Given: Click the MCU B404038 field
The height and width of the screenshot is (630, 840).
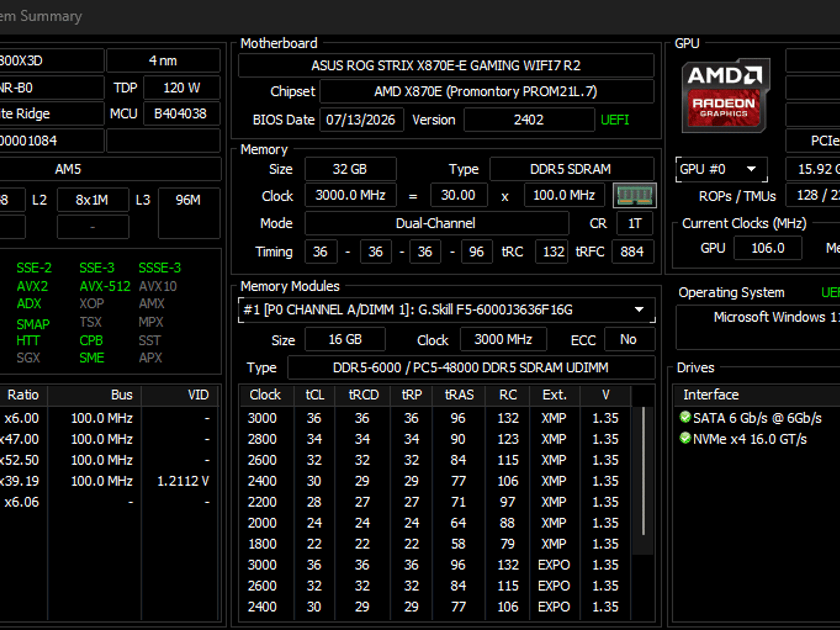Looking at the screenshot, I should point(182,114).
